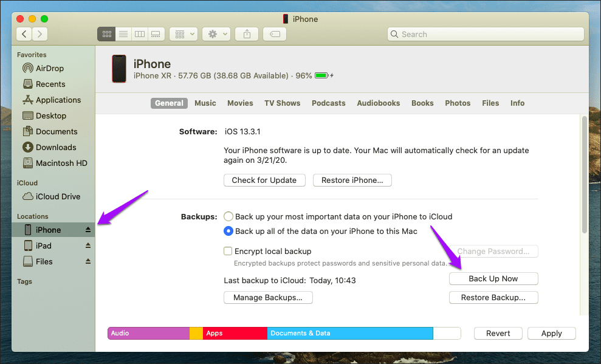The height and width of the screenshot is (364, 601).
Task: Select back up to this Mac radio button
Action: point(228,231)
